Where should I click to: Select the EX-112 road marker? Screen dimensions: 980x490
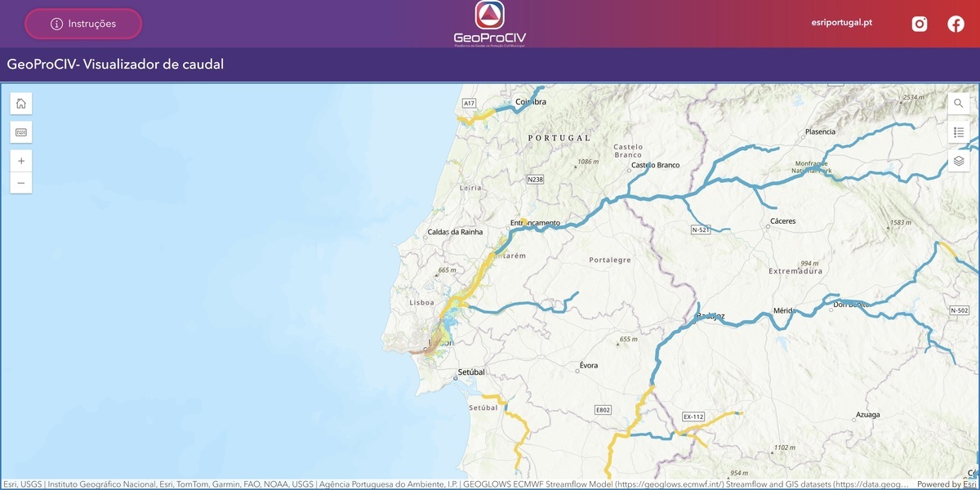(x=693, y=416)
